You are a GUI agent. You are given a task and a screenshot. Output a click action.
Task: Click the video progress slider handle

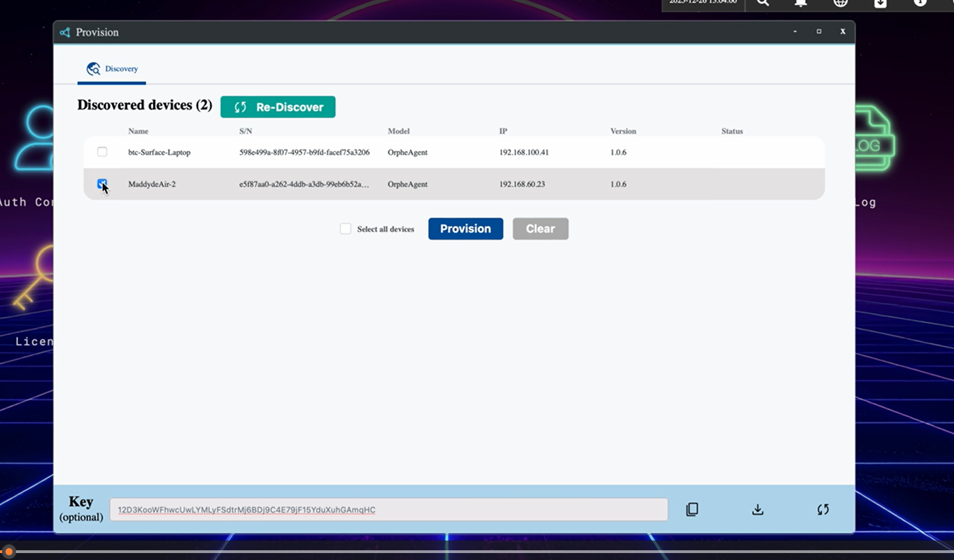(8, 552)
